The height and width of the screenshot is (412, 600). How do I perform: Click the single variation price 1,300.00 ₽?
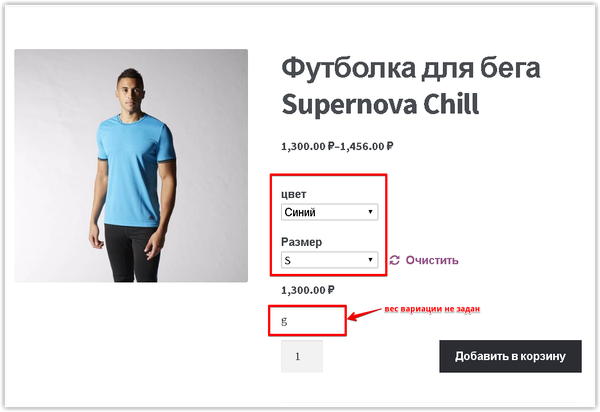308,290
